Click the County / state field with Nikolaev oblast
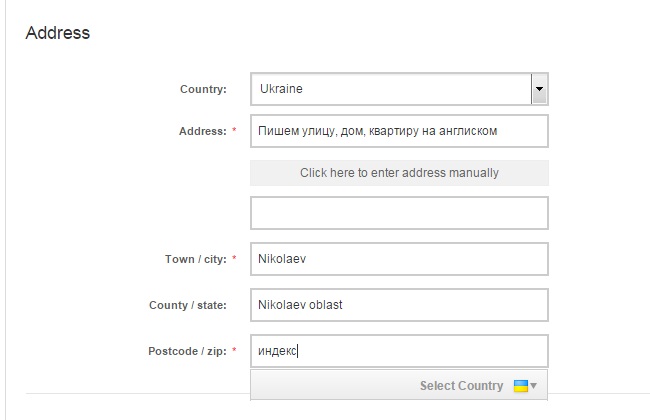 tap(399, 305)
